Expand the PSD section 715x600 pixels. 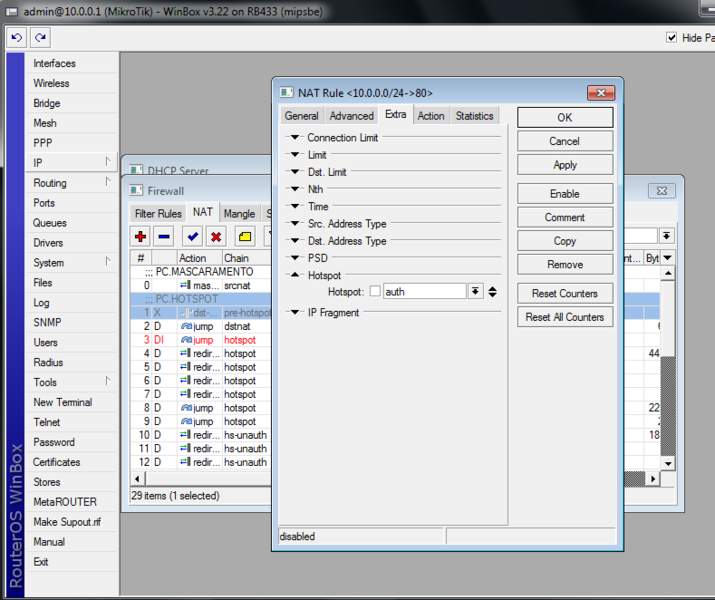pyautogui.click(x=295, y=258)
